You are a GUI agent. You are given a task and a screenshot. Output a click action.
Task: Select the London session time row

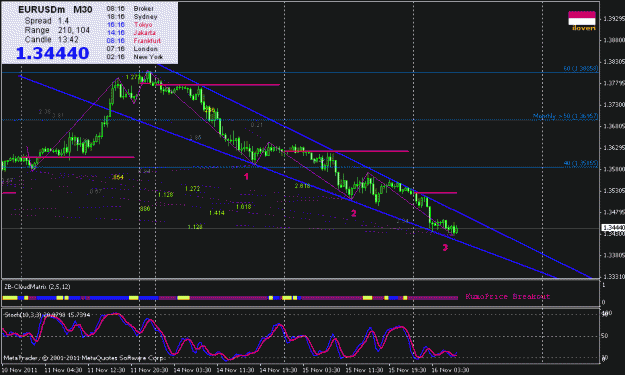[x=132, y=49]
